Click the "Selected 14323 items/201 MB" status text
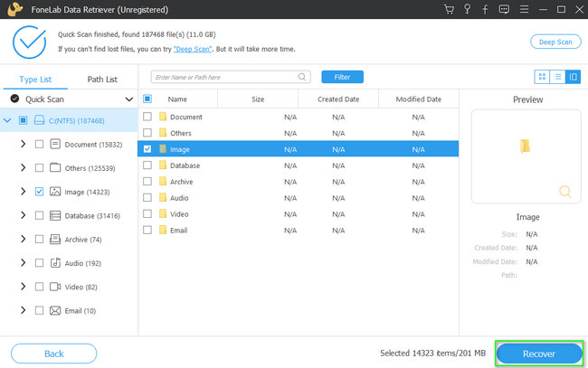 pos(432,354)
